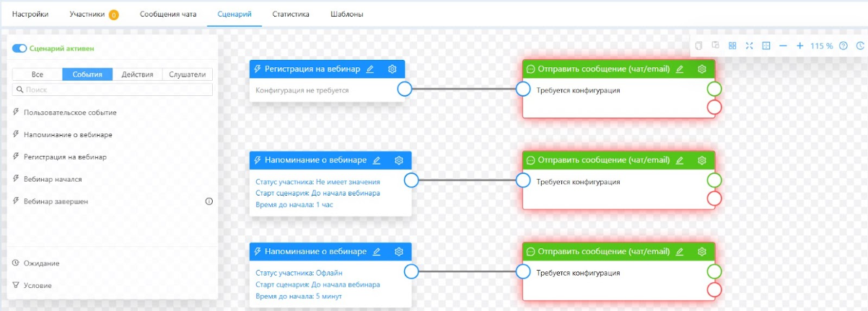Screen dimensions: 868x311
Task: Click green output port of top Отправить сообщение
Action: tap(714, 89)
